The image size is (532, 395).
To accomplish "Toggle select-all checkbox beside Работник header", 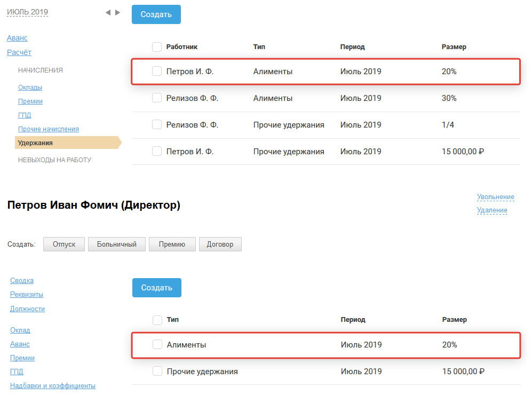I will coord(157,47).
